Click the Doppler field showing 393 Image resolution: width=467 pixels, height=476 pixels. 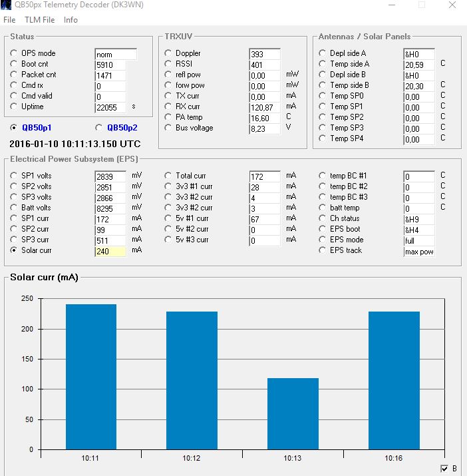click(x=265, y=54)
